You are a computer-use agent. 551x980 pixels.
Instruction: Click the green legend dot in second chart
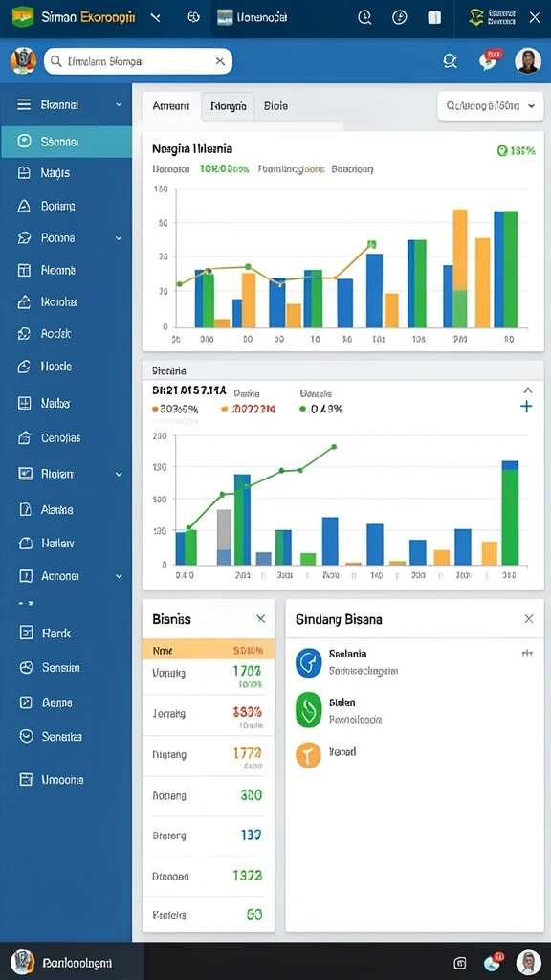pos(303,410)
